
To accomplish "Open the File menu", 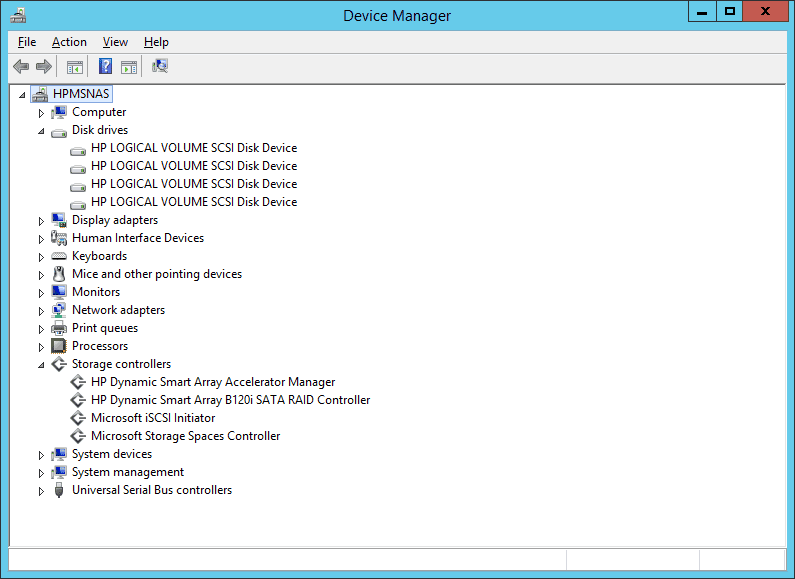I will 27,42.
